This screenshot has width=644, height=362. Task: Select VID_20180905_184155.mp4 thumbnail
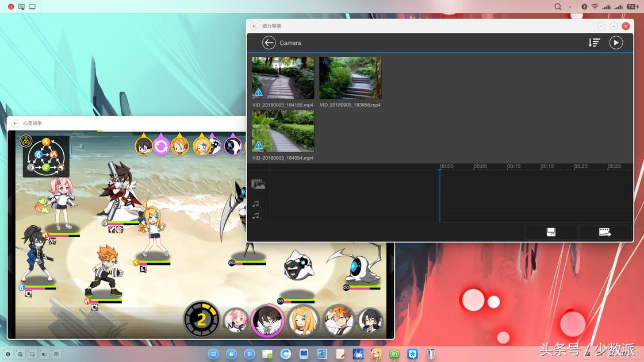[282, 78]
